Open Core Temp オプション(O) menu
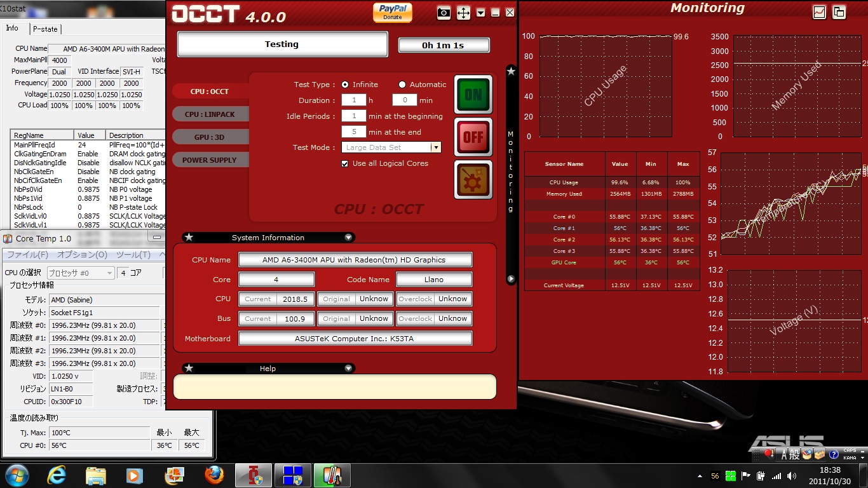Screen dimensions: 868x488 pyautogui.click(x=82, y=255)
